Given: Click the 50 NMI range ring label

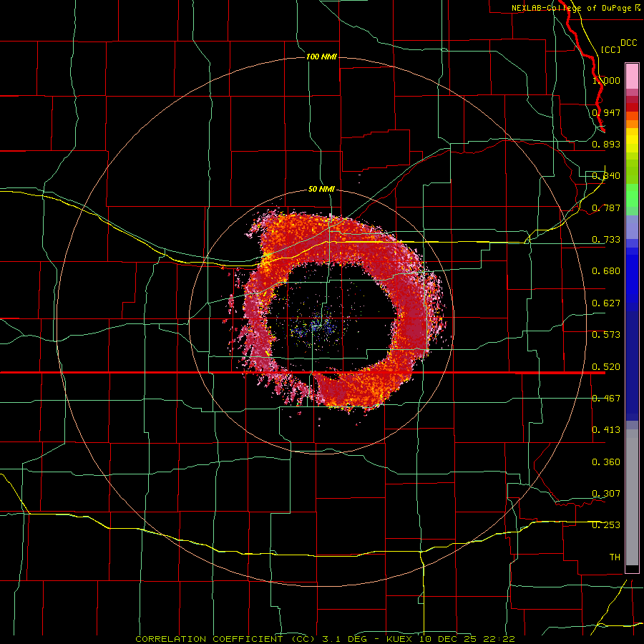Looking at the screenshot, I should [321, 189].
